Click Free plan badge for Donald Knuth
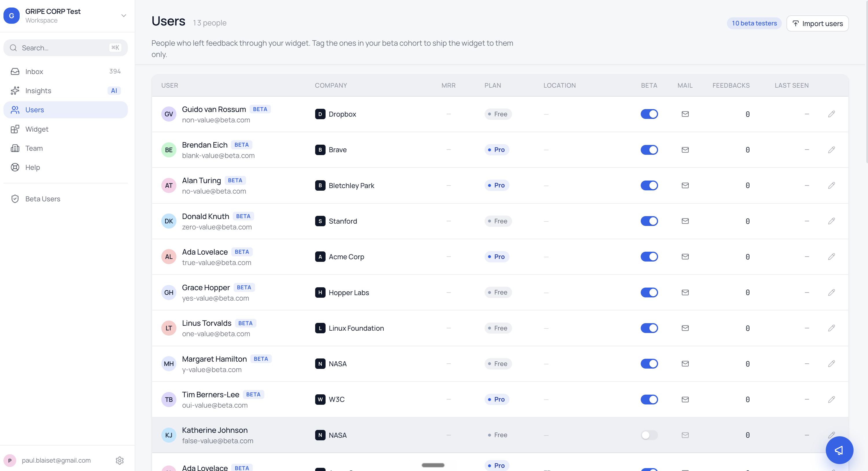The image size is (868, 471). coord(498,221)
